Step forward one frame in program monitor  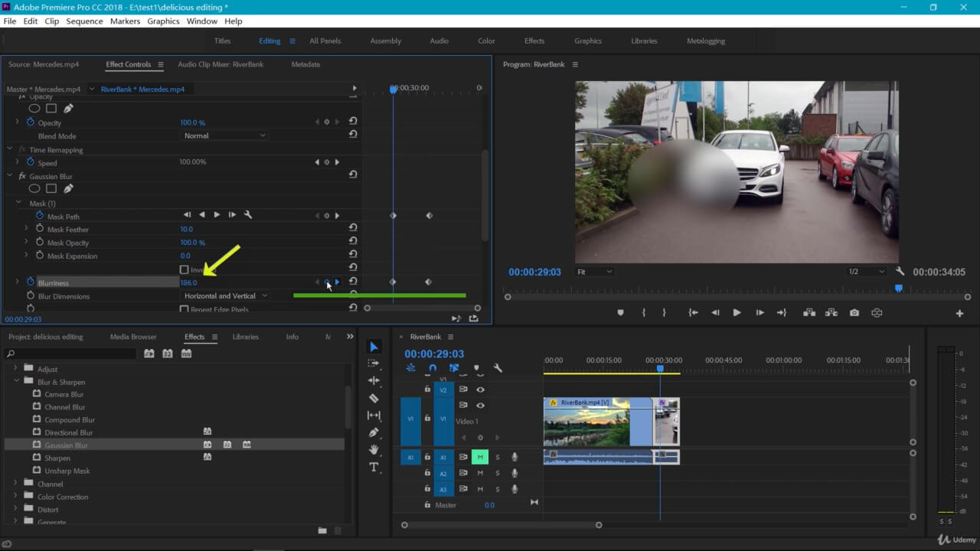coord(759,312)
